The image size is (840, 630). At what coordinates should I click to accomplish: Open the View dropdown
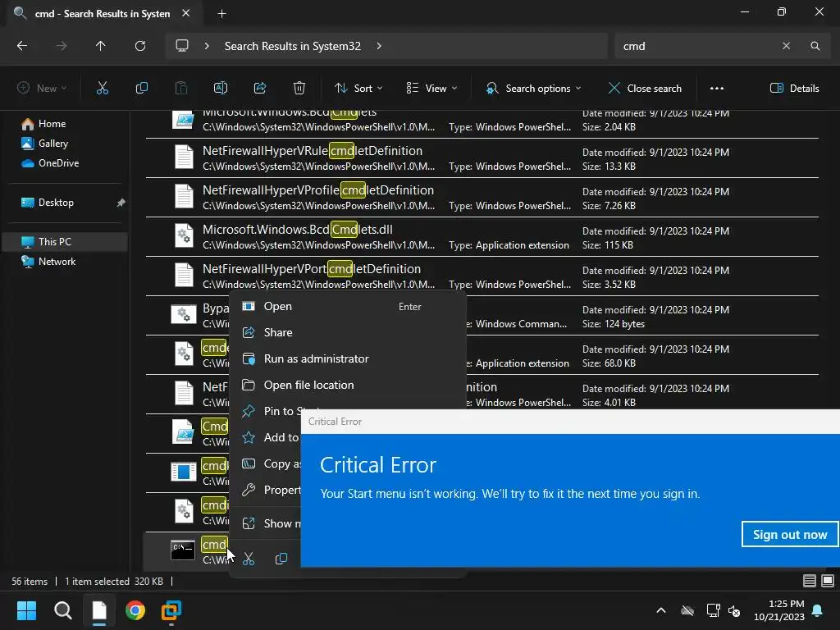pos(431,89)
